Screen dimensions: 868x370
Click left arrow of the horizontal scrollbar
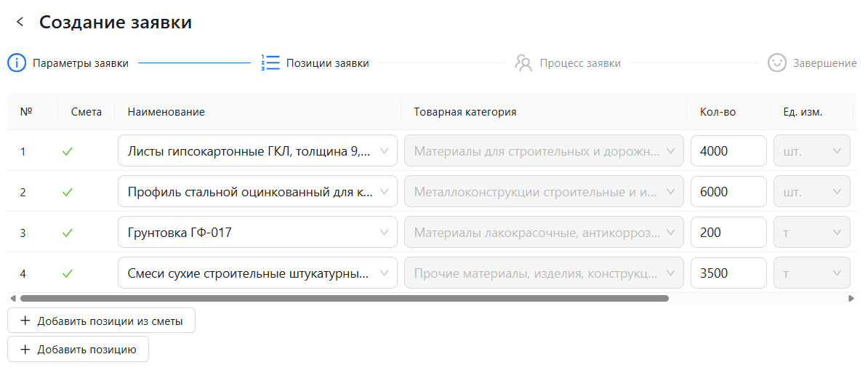point(13,299)
